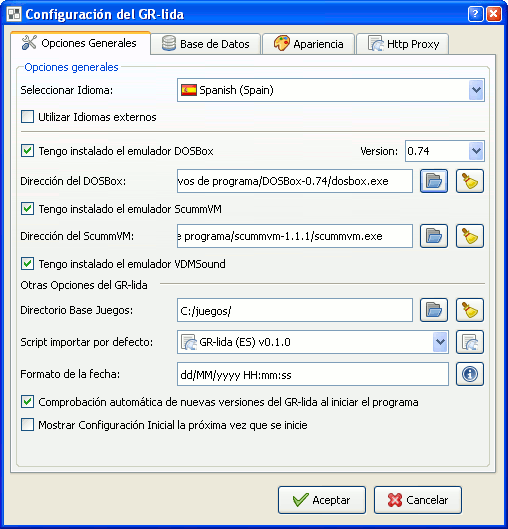
Task: Browse for the ScummVM executable location
Action: tap(434, 236)
